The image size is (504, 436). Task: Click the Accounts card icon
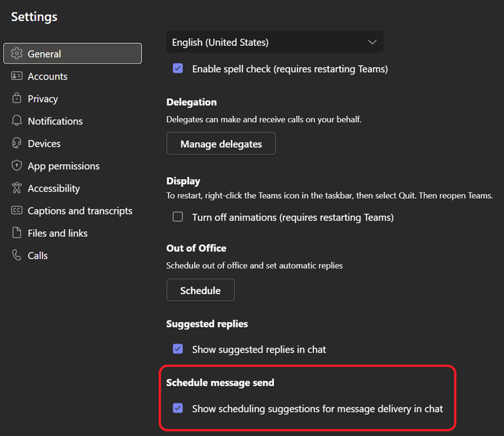[x=17, y=76]
